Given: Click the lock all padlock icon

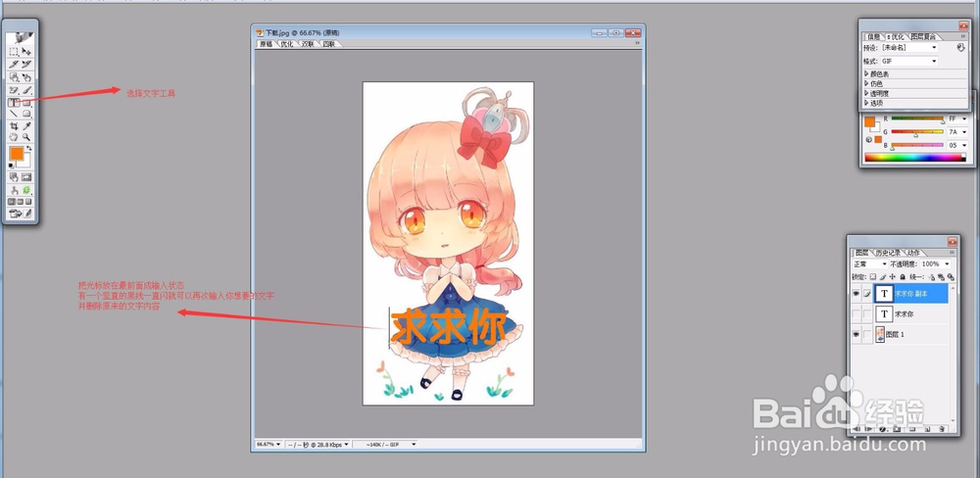Looking at the screenshot, I should 903,277.
